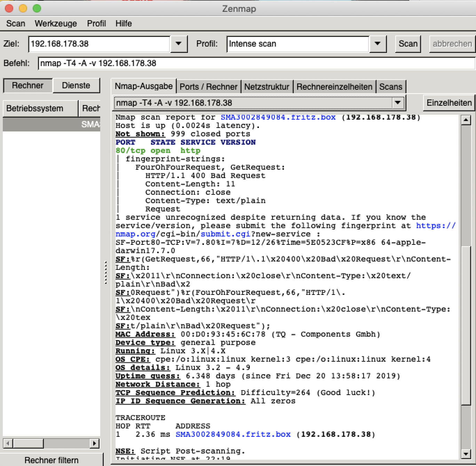Click the 'MAC Address:' label

click(x=145, y=334)
